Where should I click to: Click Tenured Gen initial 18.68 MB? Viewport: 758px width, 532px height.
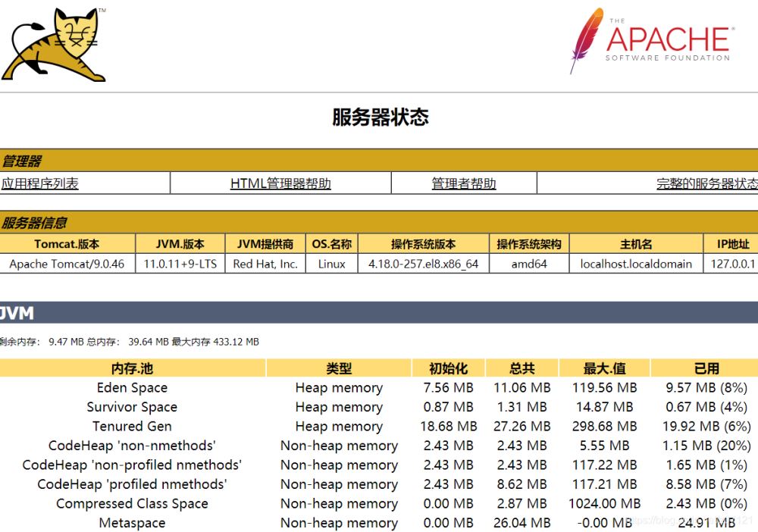click(448, 426)
